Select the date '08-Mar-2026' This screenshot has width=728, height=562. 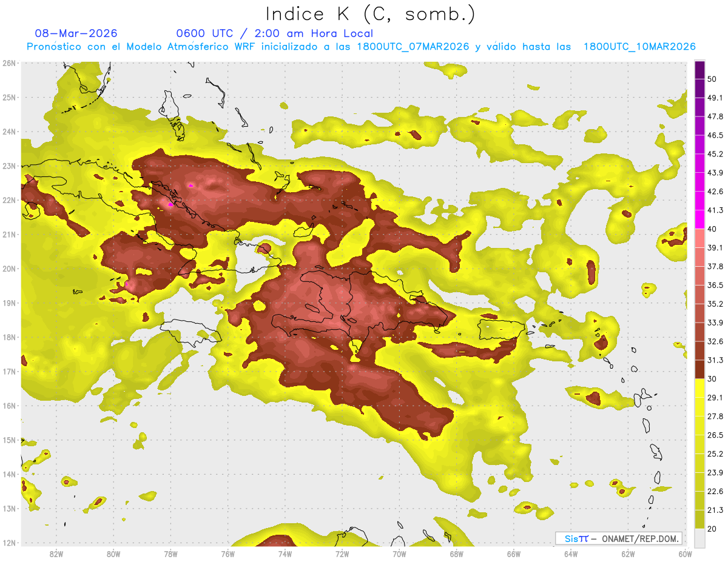click(x=76, y=33)
